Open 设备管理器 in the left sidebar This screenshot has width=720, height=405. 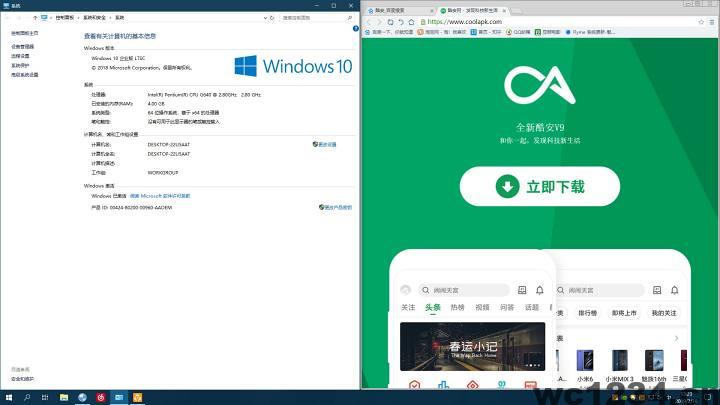[22, 46]
